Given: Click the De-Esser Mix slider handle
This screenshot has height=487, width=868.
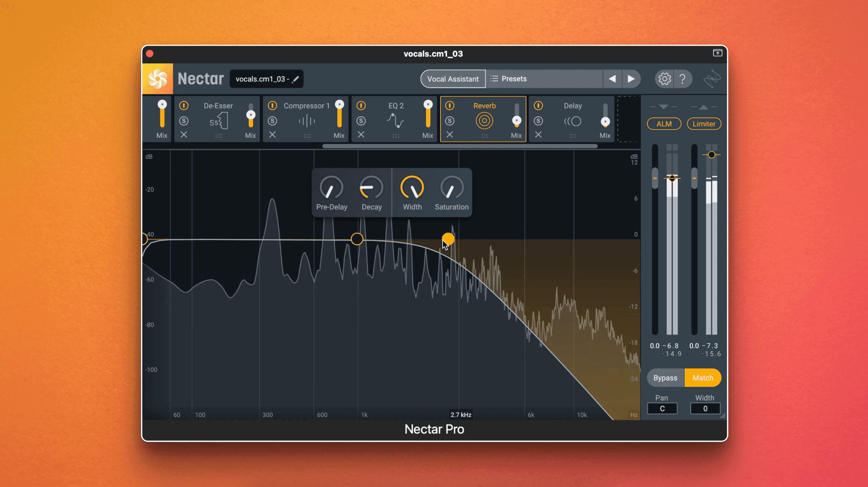Looking at the screenshot, I should tap(251, 115).
